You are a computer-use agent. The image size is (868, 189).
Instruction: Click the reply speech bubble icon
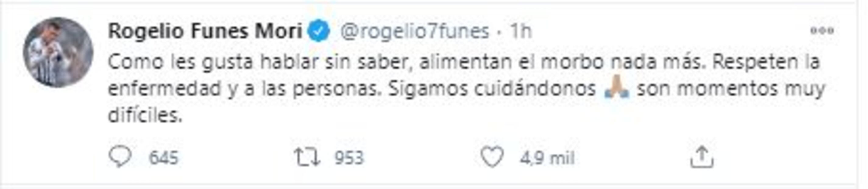pyautogui.click(x=120, y=157)
